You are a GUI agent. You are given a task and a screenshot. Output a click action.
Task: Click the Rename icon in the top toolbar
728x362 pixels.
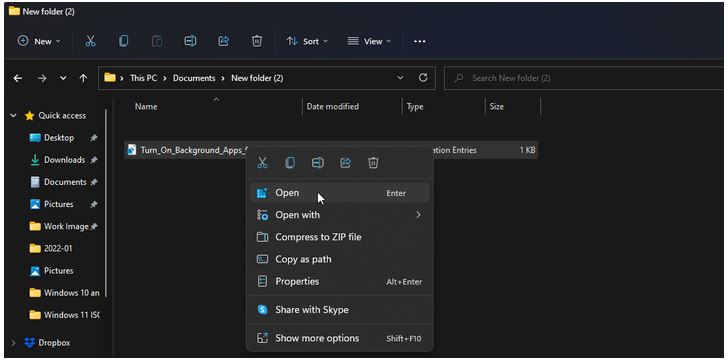point(190,41)
